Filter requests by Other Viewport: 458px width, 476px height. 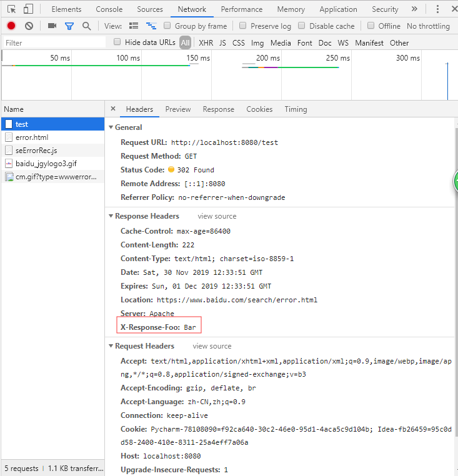(399, 43)
